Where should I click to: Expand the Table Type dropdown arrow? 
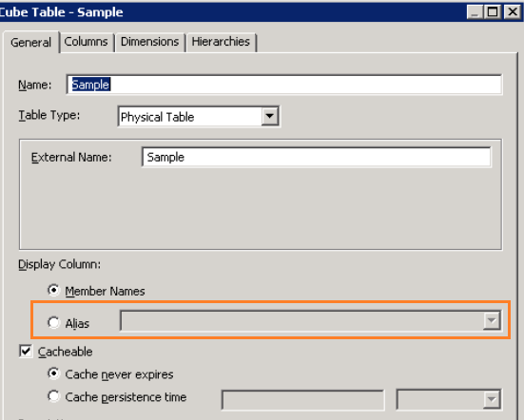click(270, 117)
